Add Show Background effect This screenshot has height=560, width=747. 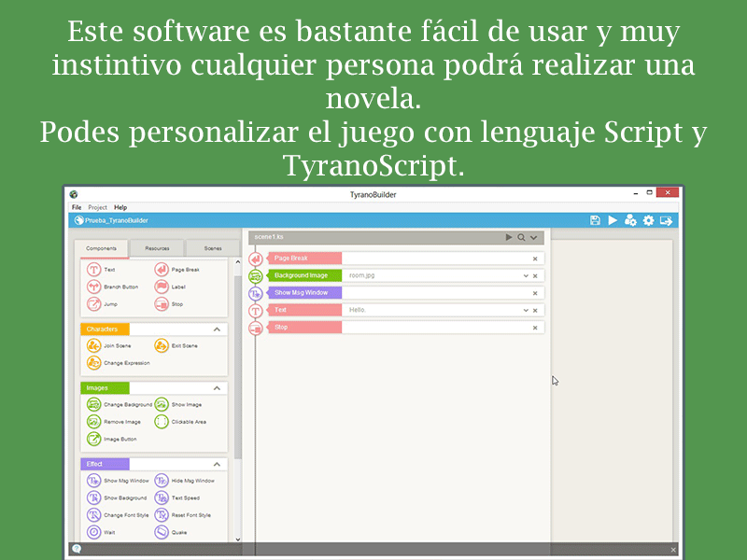click(117, 497)
